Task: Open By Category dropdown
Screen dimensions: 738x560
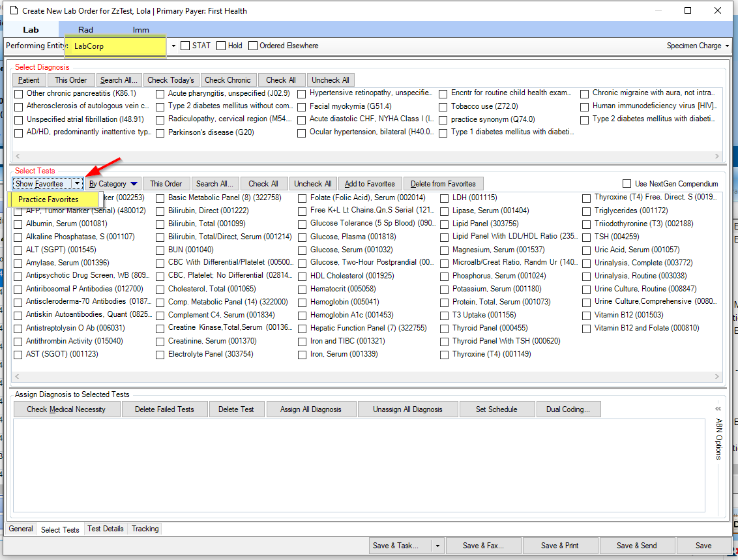Action: pos(113,184)
